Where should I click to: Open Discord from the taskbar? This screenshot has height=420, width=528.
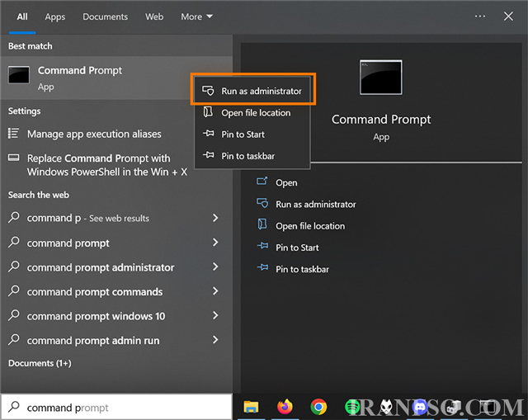(420, 407)
